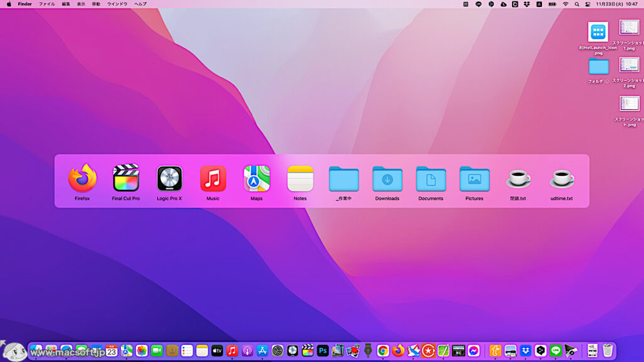Open Podcasts in the Dock
This screenshot has height=362, width=644.
click(247, 351)
